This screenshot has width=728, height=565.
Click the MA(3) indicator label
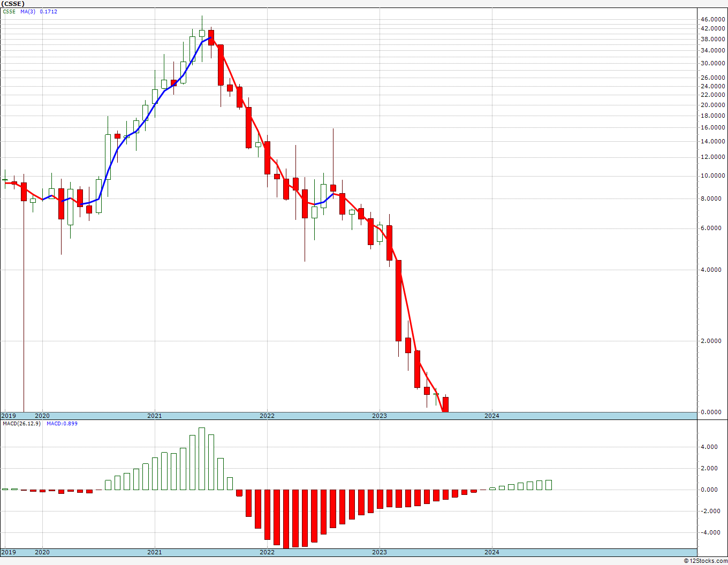tap(28, 11)
